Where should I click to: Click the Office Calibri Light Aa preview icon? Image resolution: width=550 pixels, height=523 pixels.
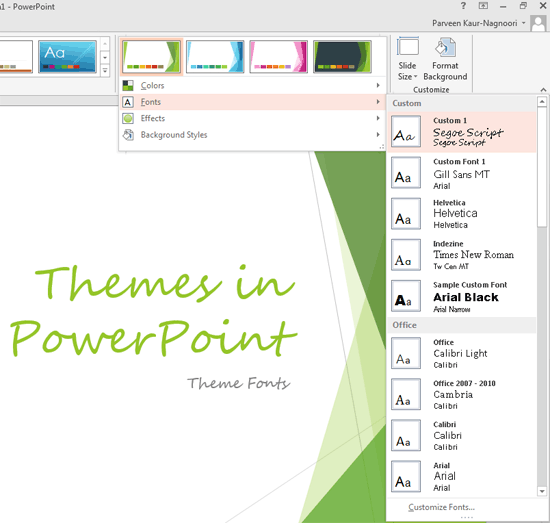406,353
